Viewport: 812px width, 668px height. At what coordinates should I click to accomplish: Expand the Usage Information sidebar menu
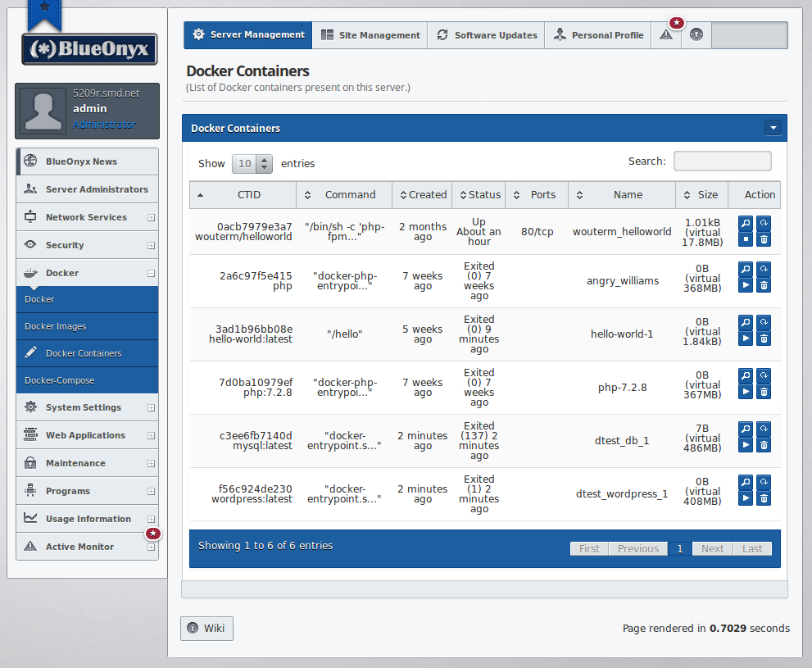(x=152, y=520)
